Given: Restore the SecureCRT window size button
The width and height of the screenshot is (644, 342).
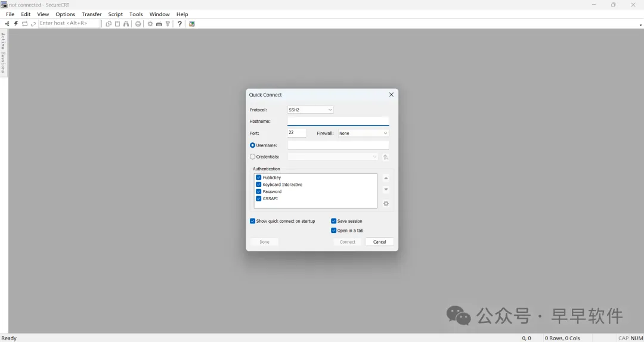Looking at the screenshot, I should coord(613,5).
